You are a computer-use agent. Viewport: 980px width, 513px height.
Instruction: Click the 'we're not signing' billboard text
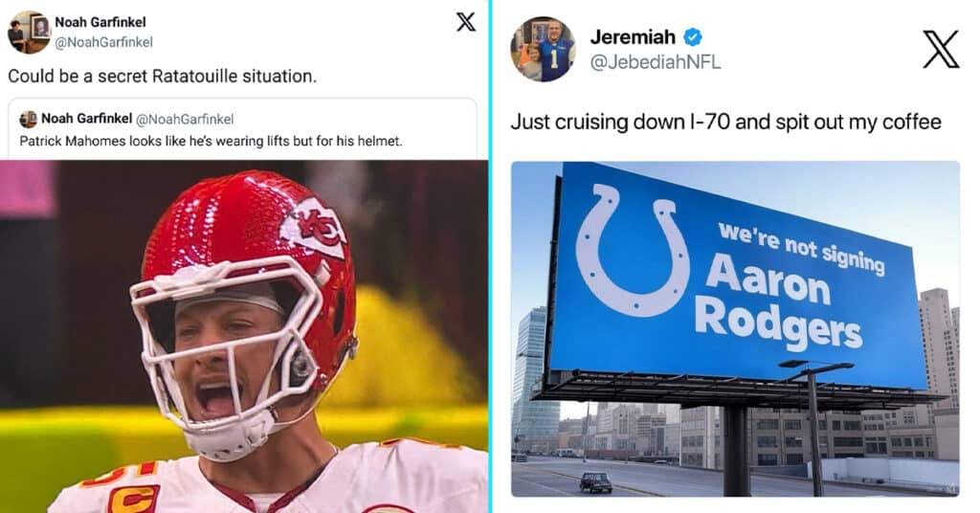pos(801,248)
